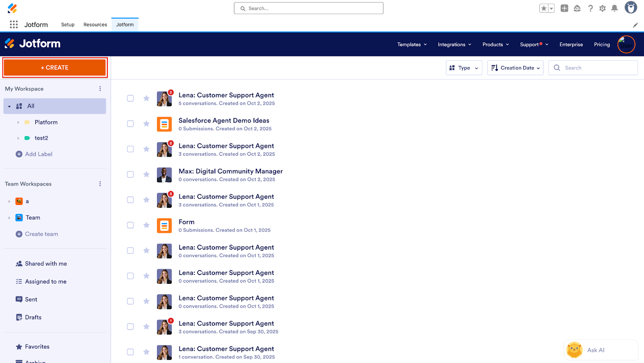The width and height of the screenshot is (644, 363).
Task: Open the Salesforce App Launcher grid
Action: pyautogui.click(x=13, y=25)
